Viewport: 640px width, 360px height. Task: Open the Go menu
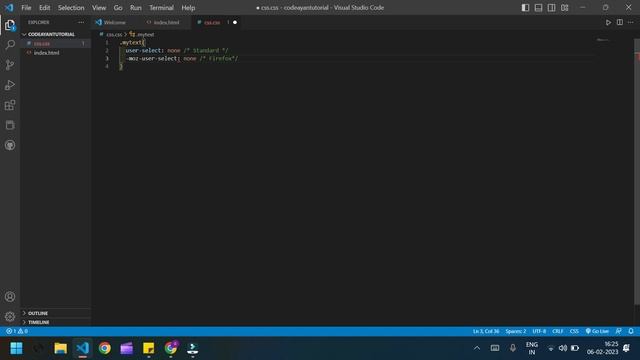[x=118, y=8]
